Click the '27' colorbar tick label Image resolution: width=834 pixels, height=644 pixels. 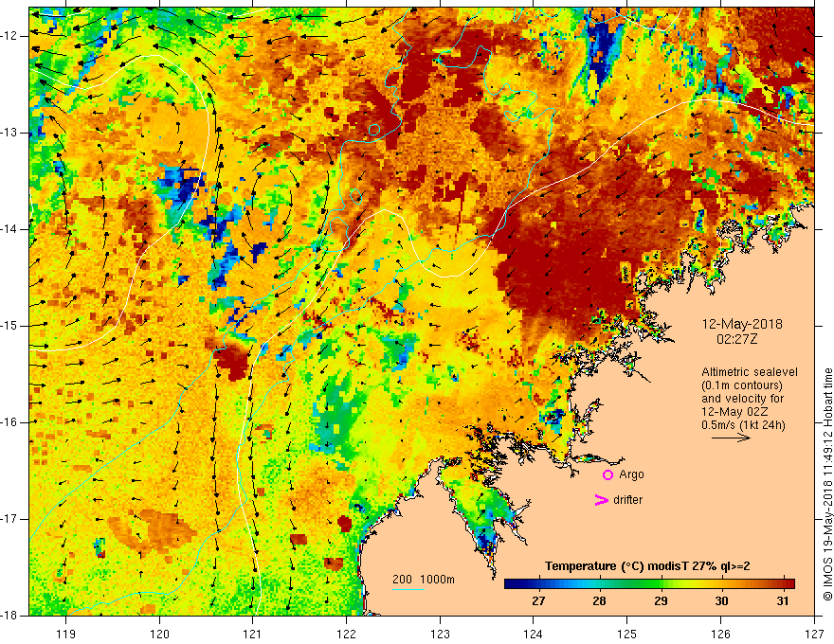[538, 601]
